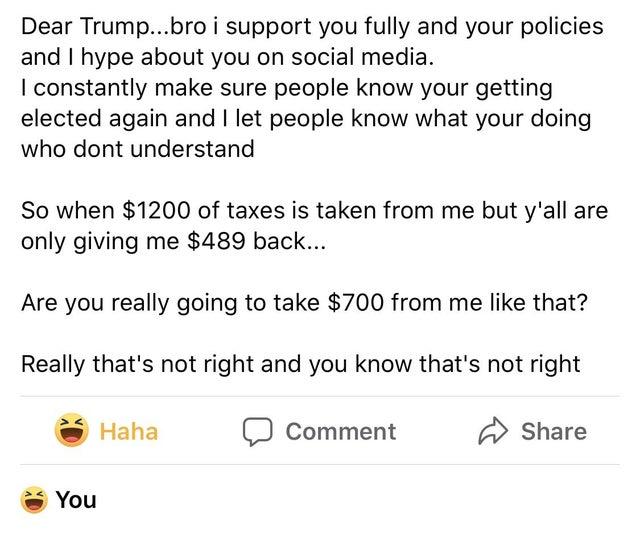
Task: Open reactions via laughing emoji beside You
Action: click(x=33, y=497)
